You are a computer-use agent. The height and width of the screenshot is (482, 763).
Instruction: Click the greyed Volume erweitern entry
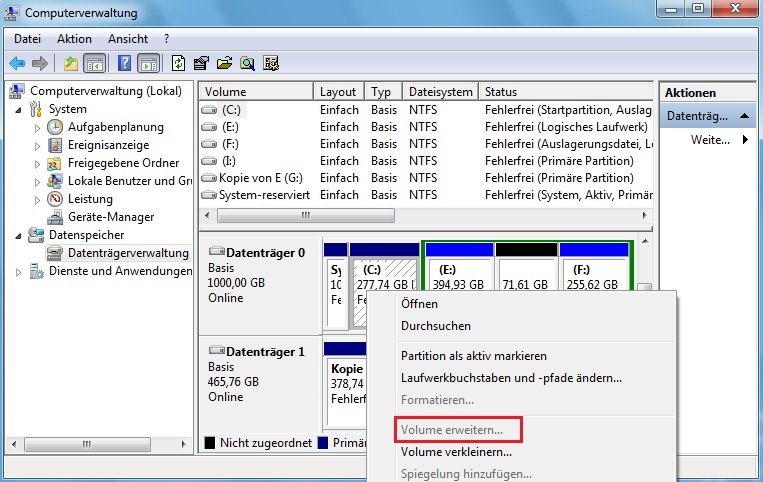tap(452, 430)
